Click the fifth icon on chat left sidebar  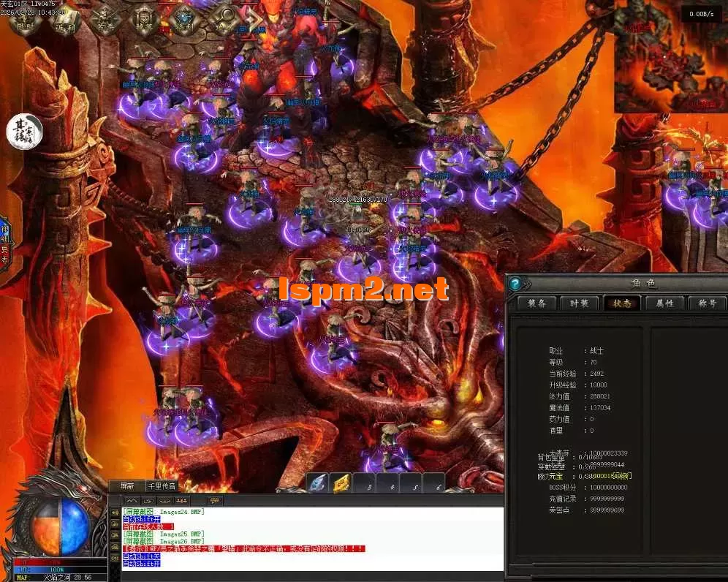pyautogui.click(x=115, y=559)
